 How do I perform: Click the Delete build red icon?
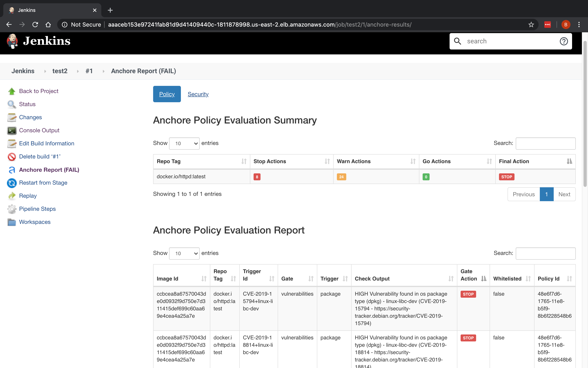tap(12, 157)
